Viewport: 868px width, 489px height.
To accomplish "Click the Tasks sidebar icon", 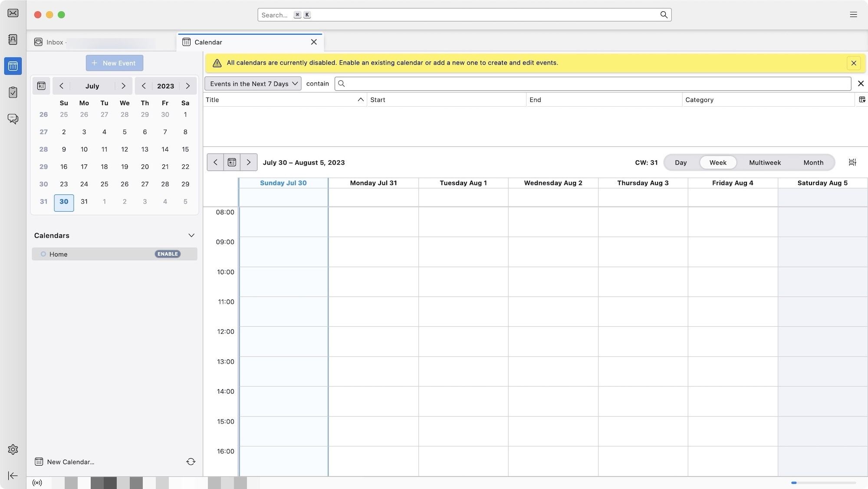I will (13, 92).
